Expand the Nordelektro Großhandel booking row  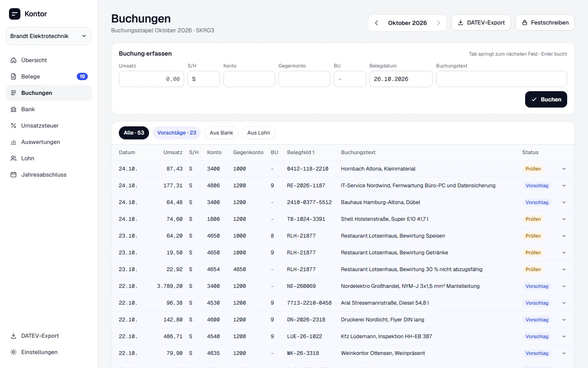coord(564,286)
